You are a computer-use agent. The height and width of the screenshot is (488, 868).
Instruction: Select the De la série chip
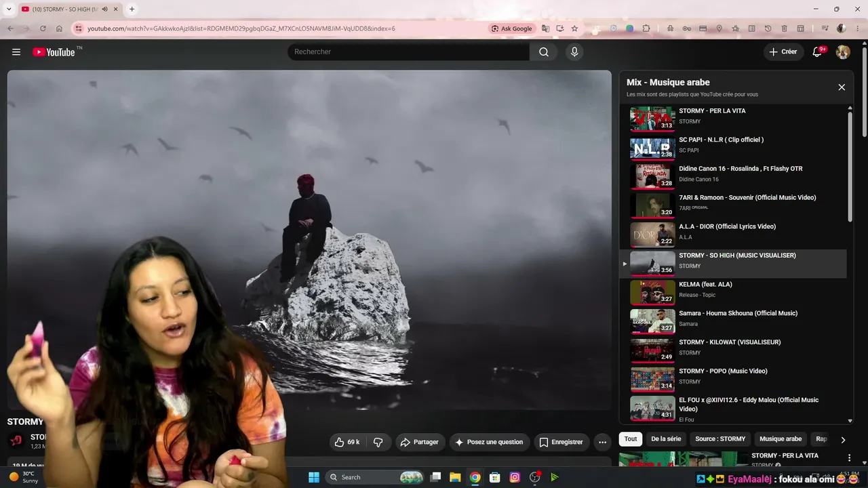[666, 439]
